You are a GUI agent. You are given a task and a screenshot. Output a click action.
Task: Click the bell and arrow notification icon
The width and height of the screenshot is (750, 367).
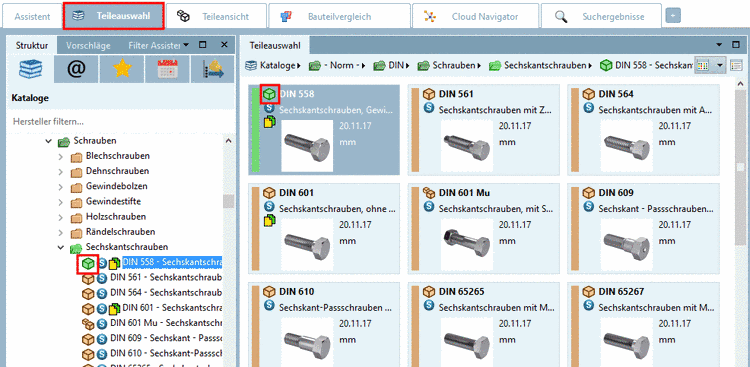[x=212, y=70]
